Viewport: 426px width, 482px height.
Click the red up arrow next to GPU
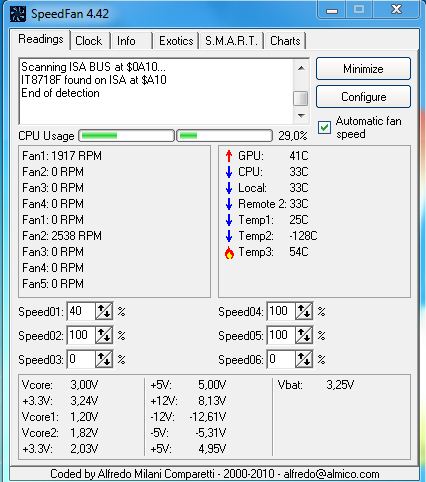(229, 156)
